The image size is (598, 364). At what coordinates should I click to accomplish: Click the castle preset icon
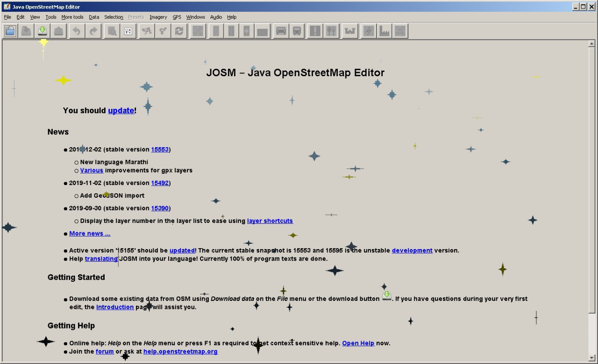click(350, 31)
